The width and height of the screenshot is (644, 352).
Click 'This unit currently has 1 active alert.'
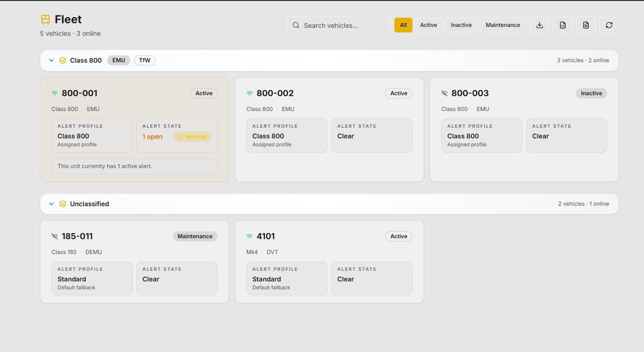[135, 166]
